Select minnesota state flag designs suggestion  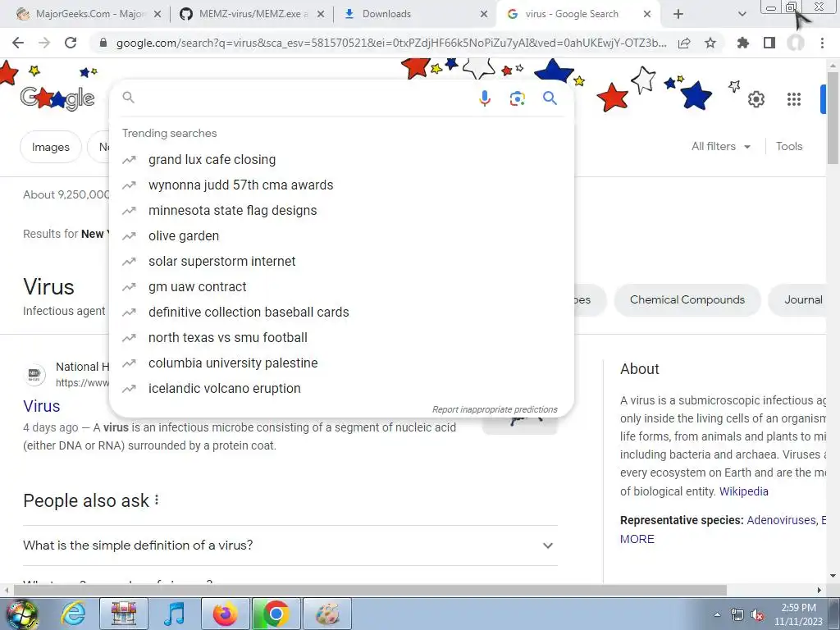click(341, 211)
